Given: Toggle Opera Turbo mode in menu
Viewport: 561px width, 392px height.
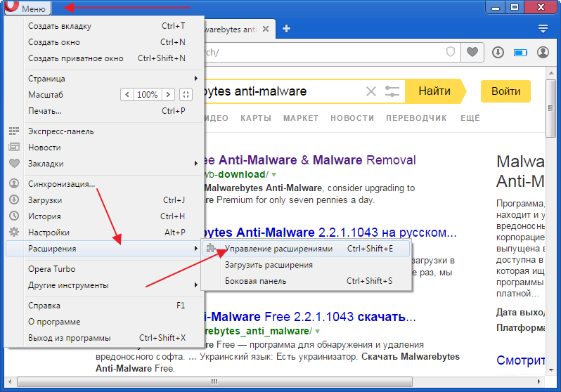Looking at the screenshot, I should point(51,269).
